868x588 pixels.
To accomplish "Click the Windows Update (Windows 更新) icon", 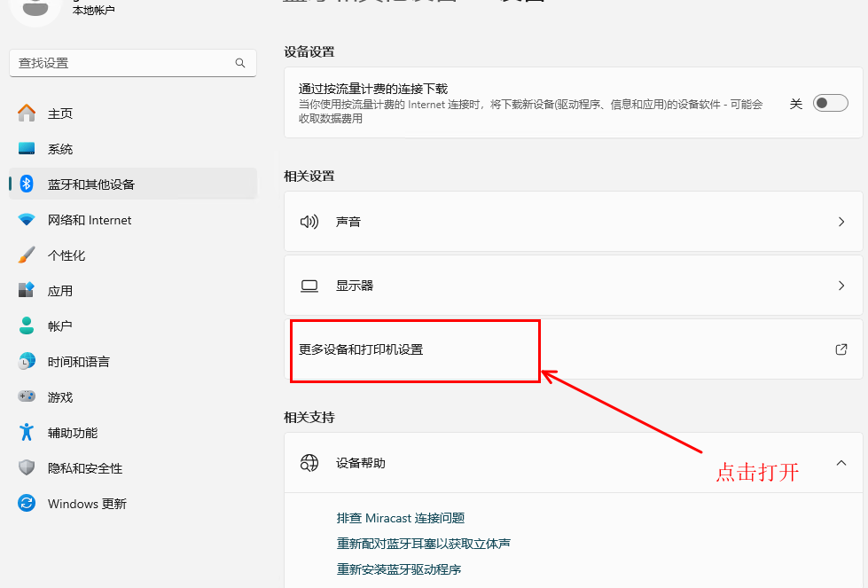I will pos(27,504).
